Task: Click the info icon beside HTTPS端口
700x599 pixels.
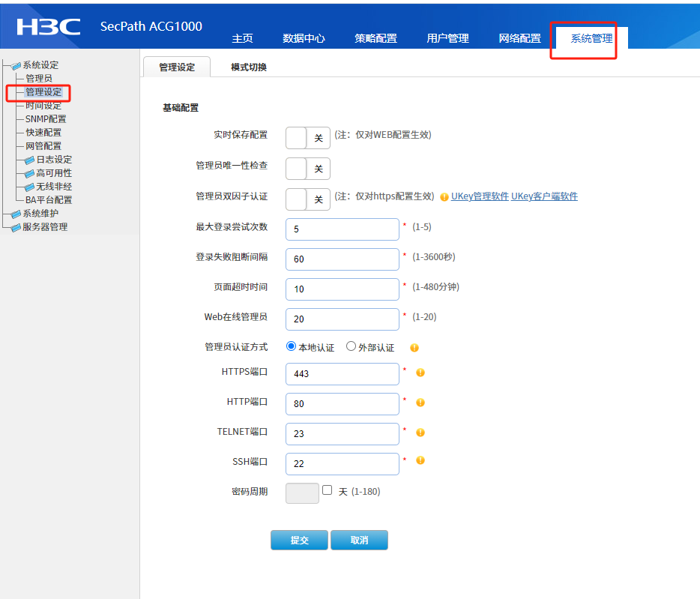Action: [x=420, y=373]
